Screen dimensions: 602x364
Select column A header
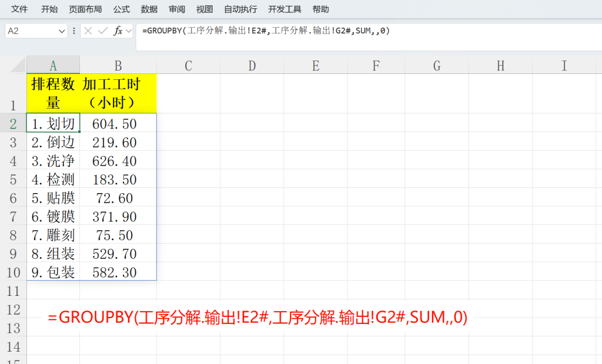tap(53, 66)
